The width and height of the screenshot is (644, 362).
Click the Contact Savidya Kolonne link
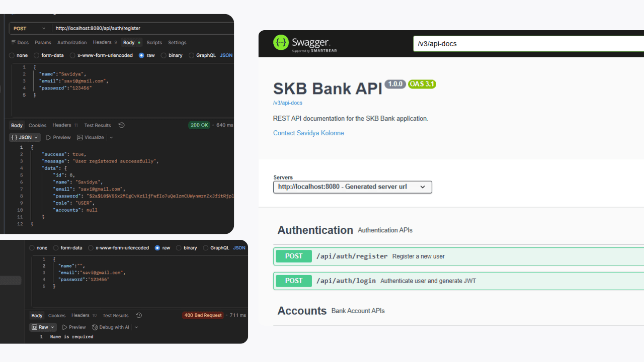308,133
